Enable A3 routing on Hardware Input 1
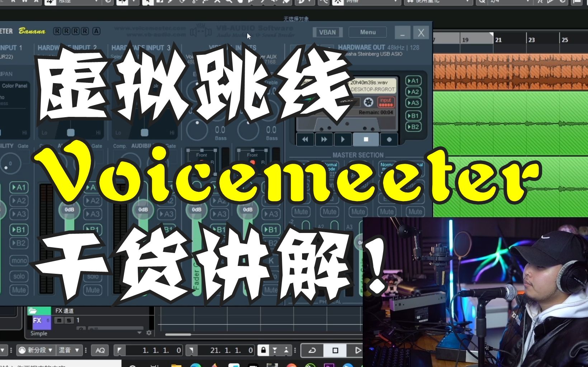588x367 pixels. (x=19, y=214)
